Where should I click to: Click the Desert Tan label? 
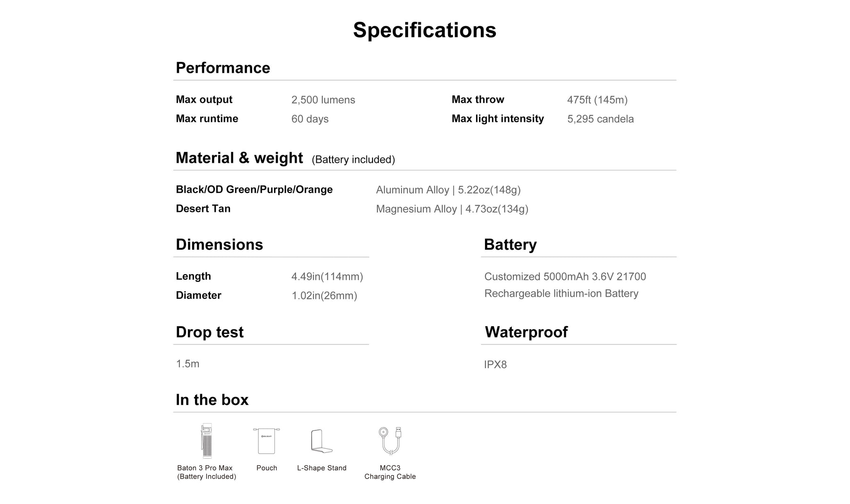coord(203,209)
